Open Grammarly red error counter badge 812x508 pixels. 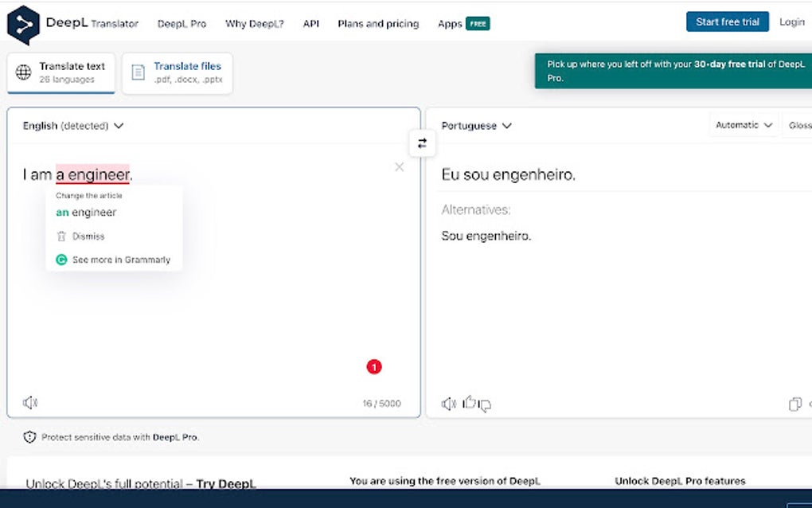pyautogui.click(x=374, y=366)
